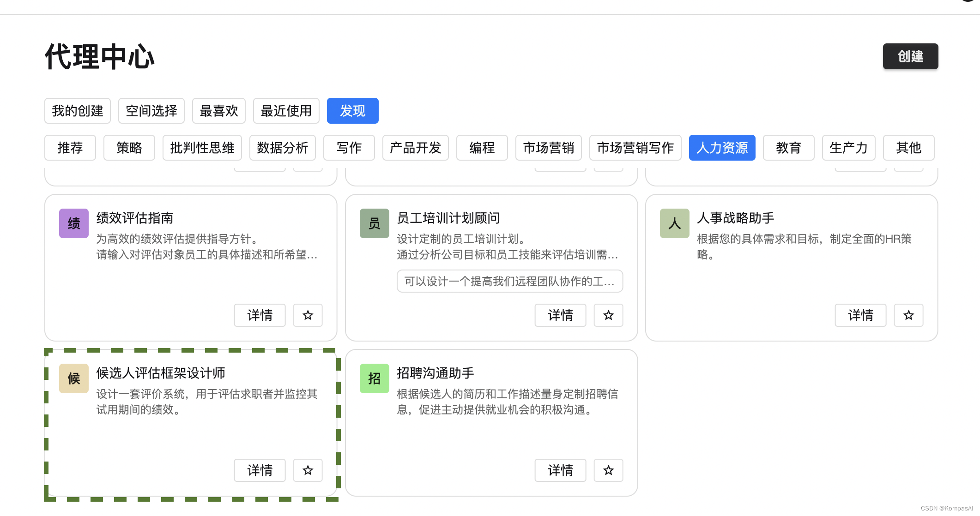Click the 人 avatar icon
980x516 pixels.
pyautogui.click(x=674, y=223)
